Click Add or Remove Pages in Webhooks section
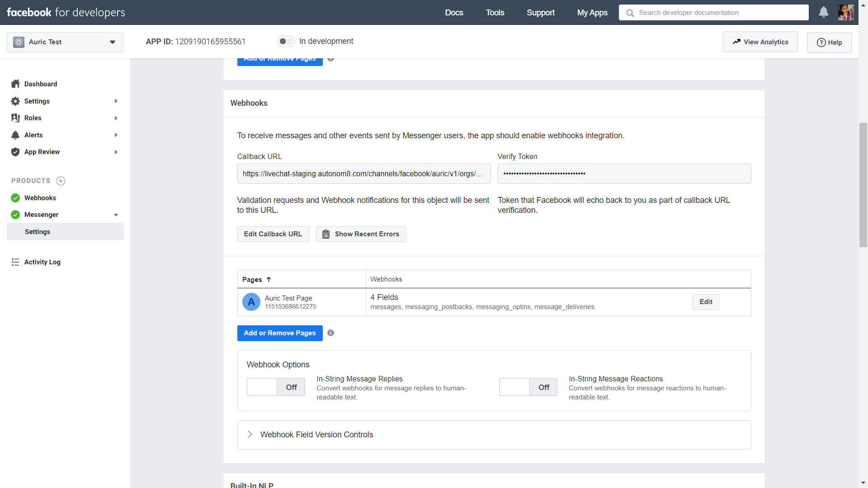Screen dimensions: 868x488 point(280,333)
